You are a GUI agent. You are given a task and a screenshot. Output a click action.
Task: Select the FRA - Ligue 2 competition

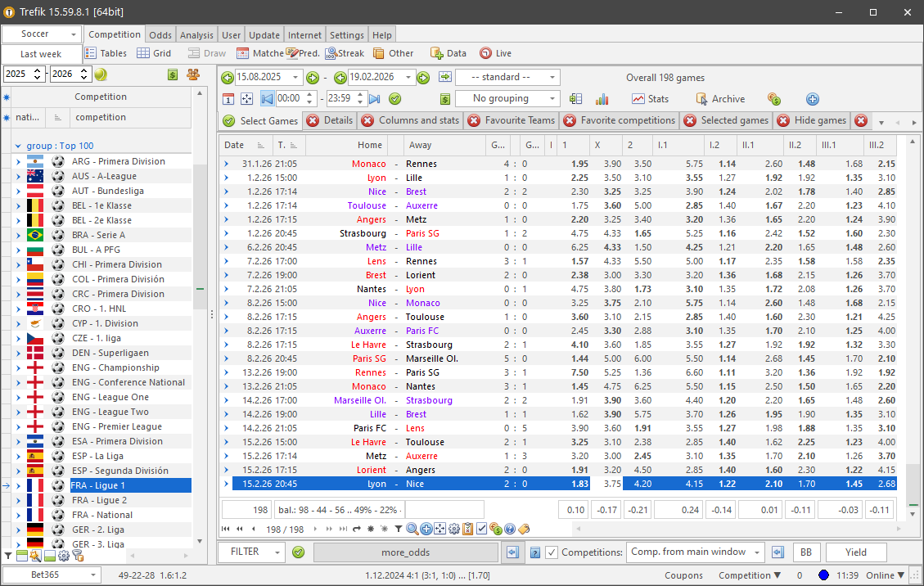[98, 500]
